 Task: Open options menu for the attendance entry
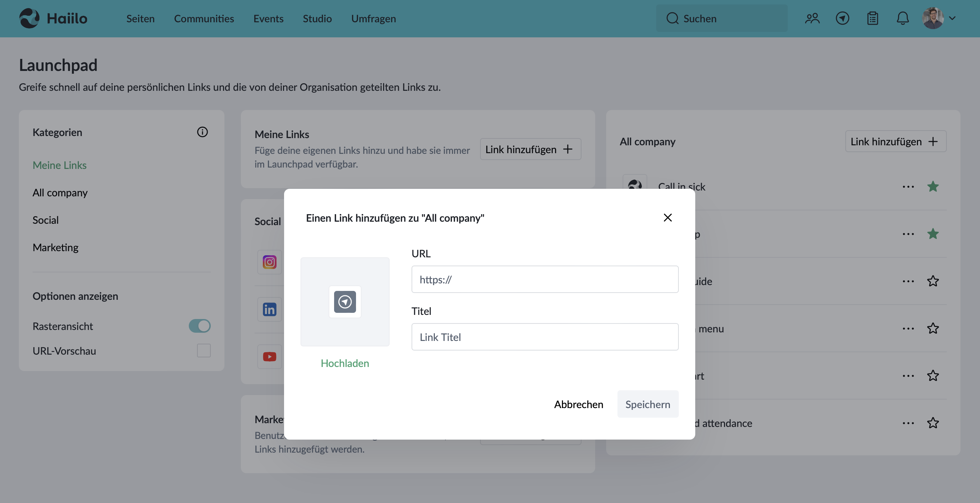(x=908, y=423)
